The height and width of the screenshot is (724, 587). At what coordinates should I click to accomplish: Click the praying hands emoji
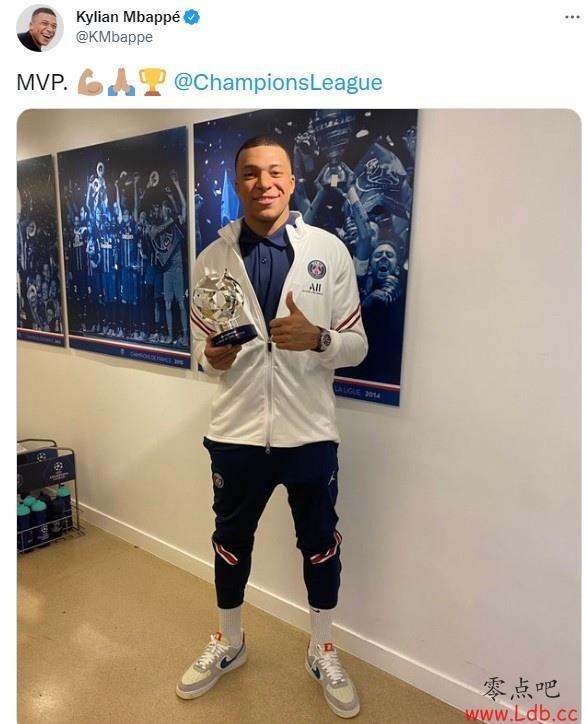point(121,82)
